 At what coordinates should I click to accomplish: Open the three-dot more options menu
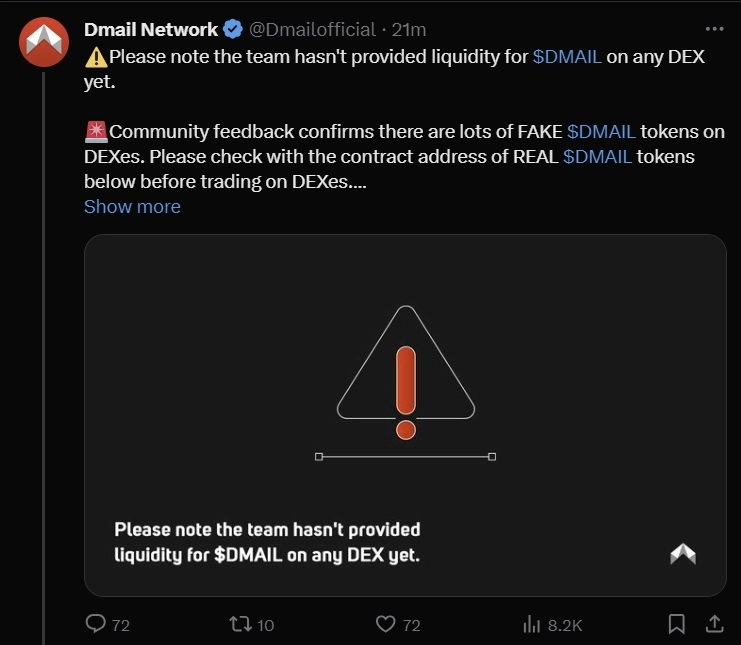(x=713, y=27)
